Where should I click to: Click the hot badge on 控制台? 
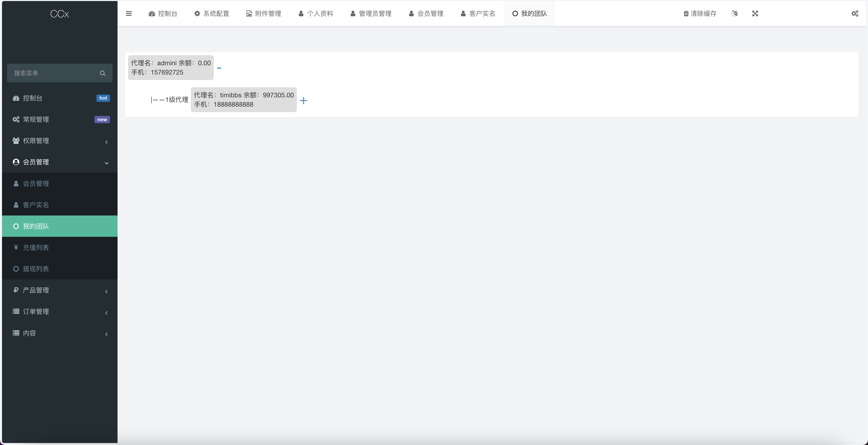(103, 98)
